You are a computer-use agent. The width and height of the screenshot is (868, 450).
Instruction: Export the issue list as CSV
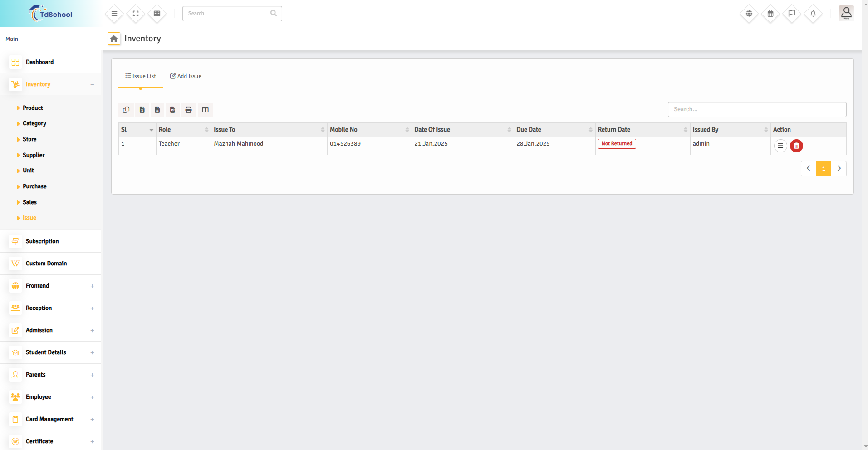(157, 110)
